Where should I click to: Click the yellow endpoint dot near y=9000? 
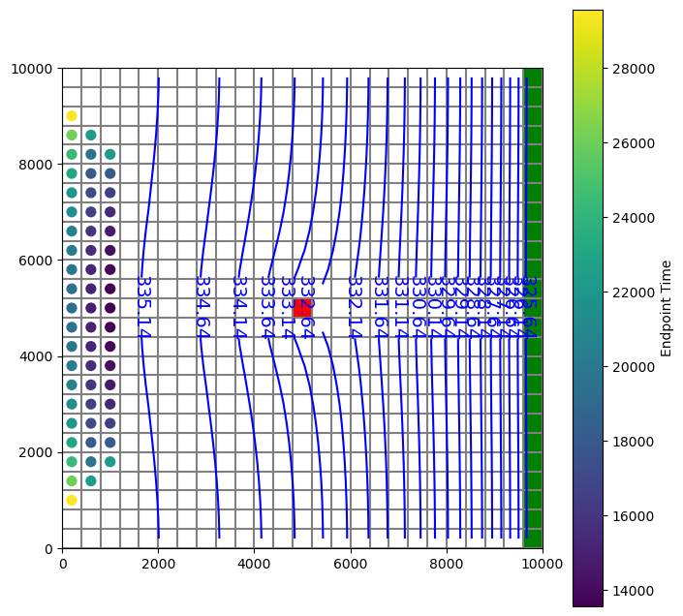point(72,116)
